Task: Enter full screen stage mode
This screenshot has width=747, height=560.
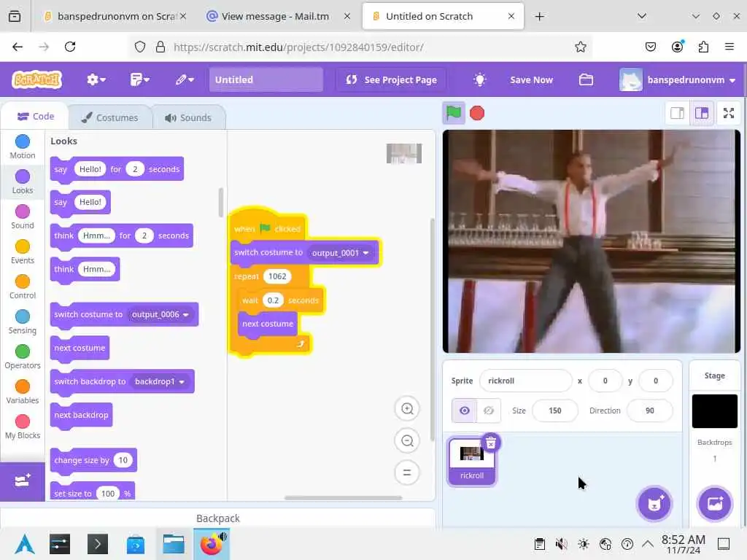Action: [729, 113]
